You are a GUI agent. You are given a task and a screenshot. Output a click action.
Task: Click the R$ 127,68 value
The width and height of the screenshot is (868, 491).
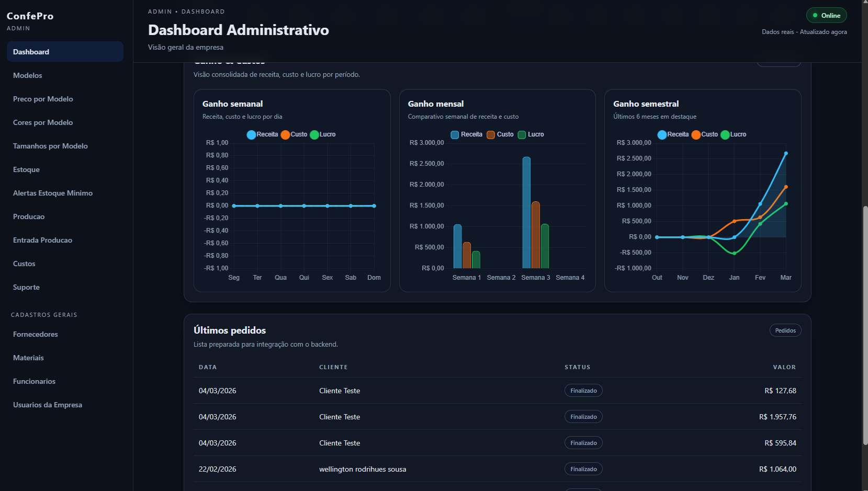780,391
